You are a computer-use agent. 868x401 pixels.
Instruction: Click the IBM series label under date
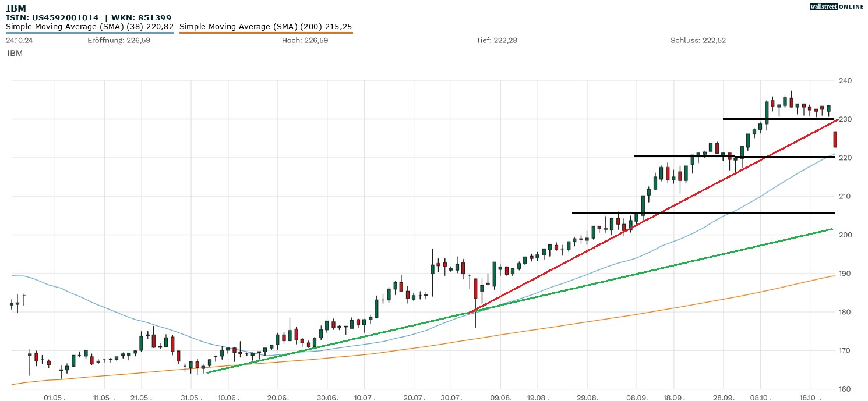15,53
